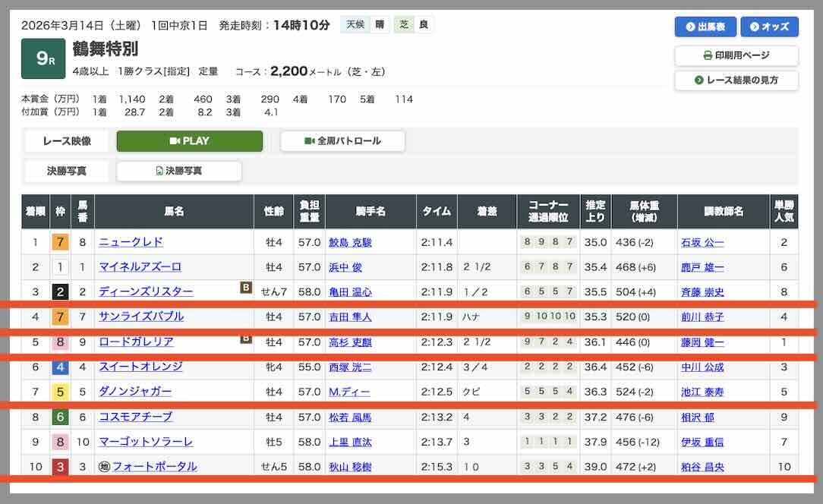Expand the レース結果の見方 guide
Screen dimensions: 823x504
coord(736,80)
